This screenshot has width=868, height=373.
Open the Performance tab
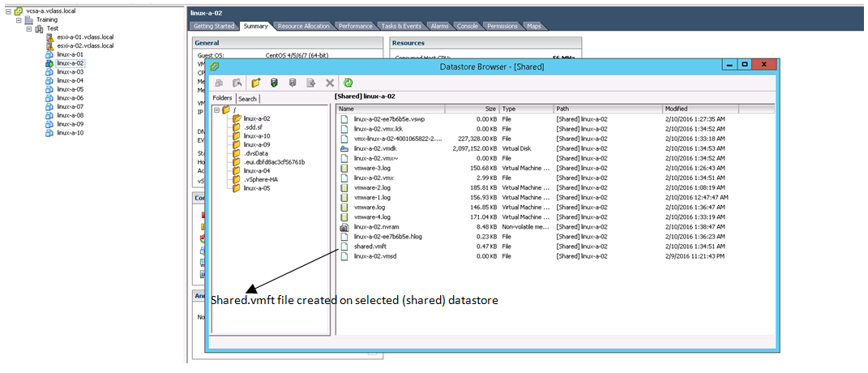[x=356, y=26]
